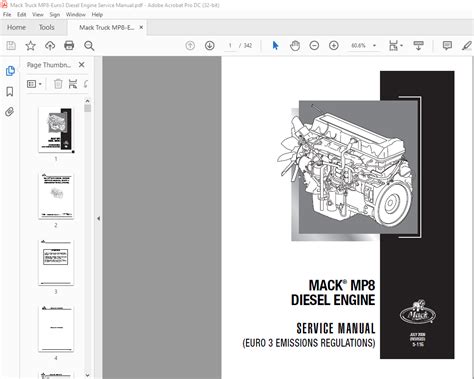
Task: Select the Mack Truck MP8-E document tab
Action: 107,27
